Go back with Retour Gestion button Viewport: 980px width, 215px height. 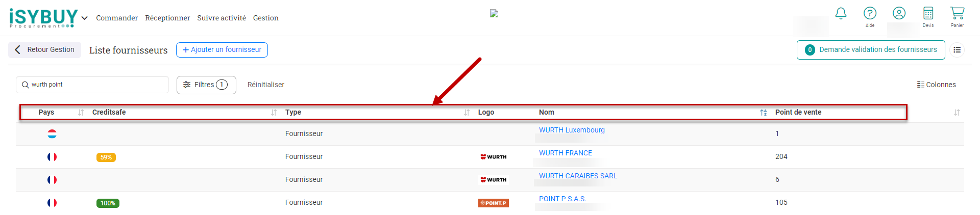(44, 49)
